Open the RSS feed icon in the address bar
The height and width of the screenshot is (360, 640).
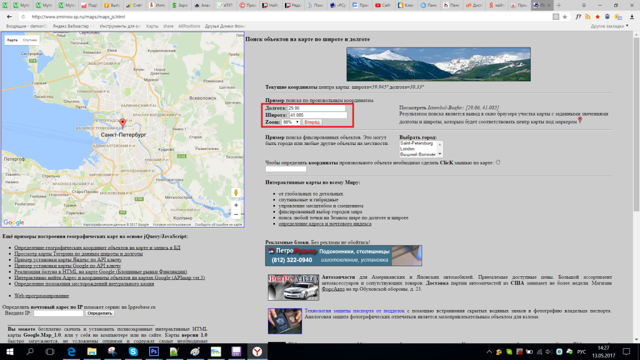588,17
